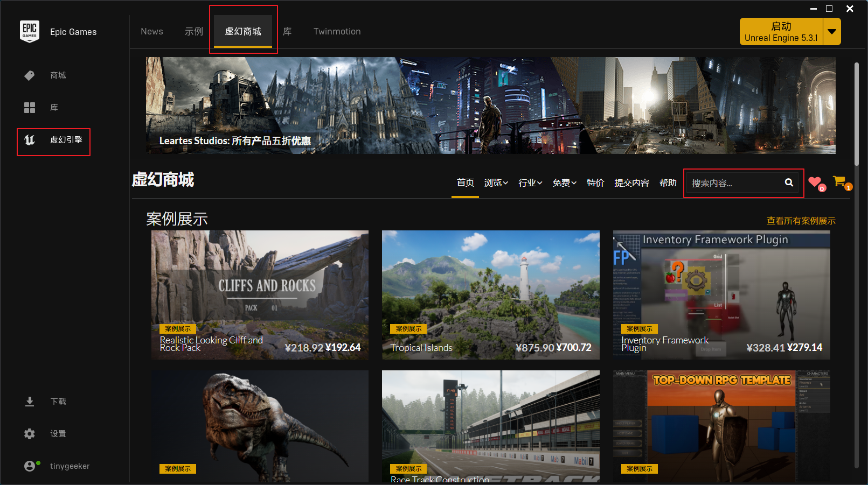Viewport: 868px width, 485px height.
Task: Click the tinygeeker username text
Action: click(70, 466)
